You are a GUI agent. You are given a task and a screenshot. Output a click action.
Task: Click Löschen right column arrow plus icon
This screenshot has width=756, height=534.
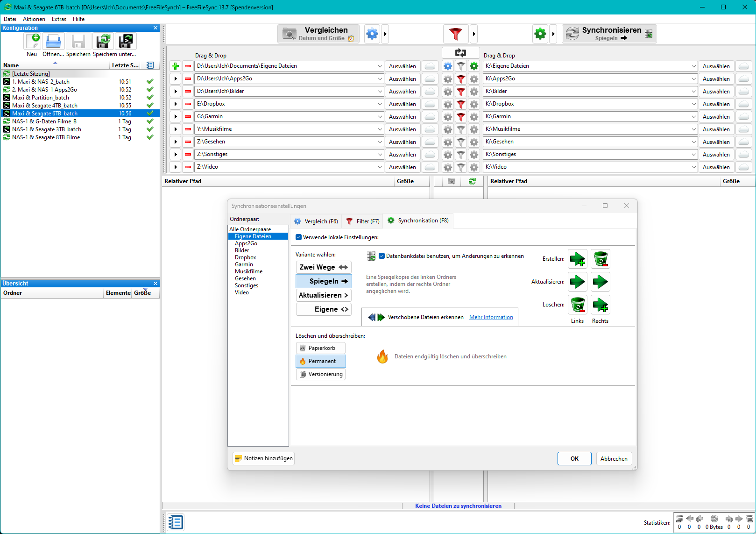pyautogui.click(x=601, y=305)
